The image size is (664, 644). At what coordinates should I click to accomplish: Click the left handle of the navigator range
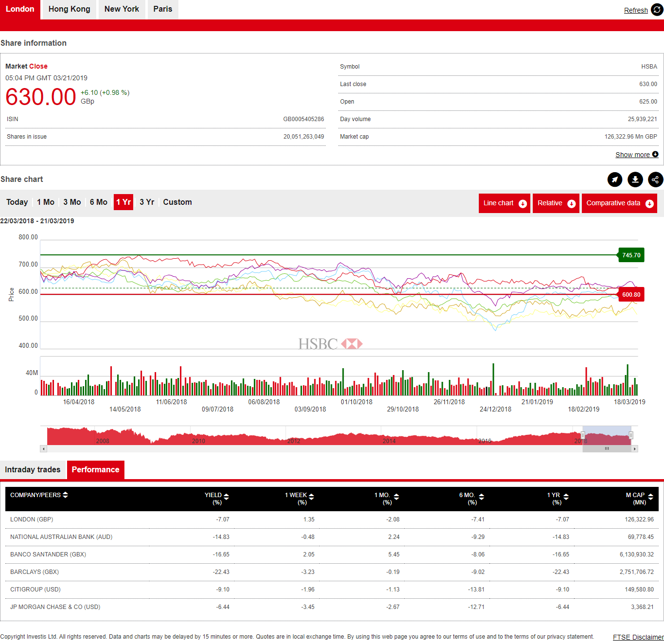point(583,435)
